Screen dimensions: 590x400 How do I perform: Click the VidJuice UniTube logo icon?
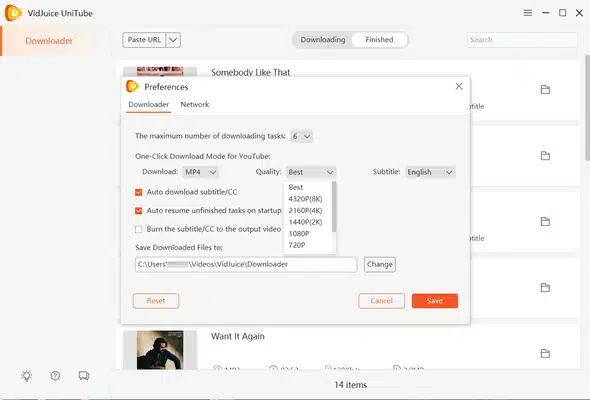(13, 13)
